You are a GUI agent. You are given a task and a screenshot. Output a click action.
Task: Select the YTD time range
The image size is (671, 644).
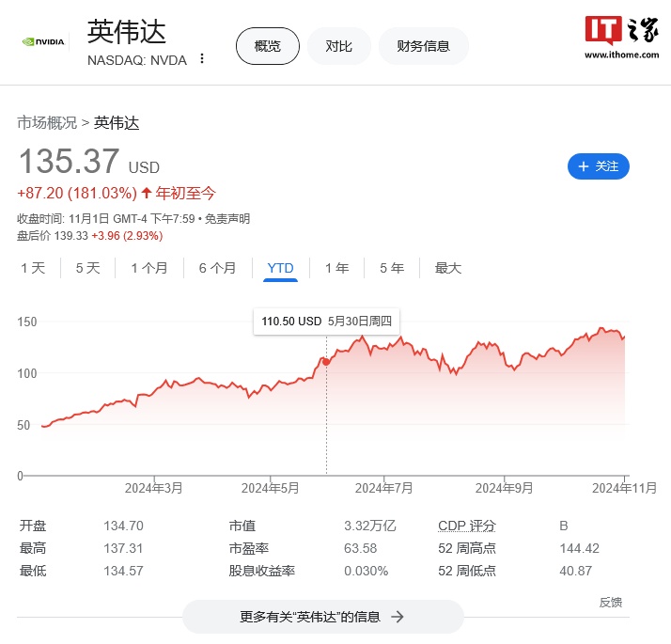click(x=280, y=268)
